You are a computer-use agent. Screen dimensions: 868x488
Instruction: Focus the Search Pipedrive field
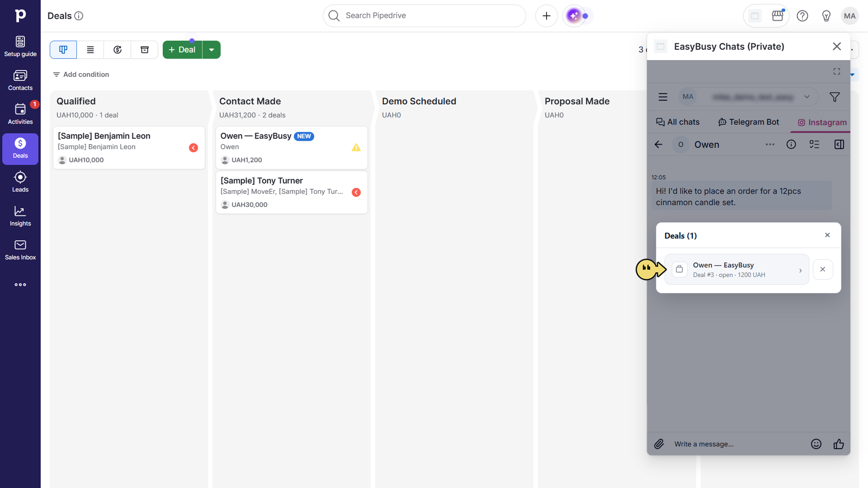pyautogui.click(x=424, y=16)
